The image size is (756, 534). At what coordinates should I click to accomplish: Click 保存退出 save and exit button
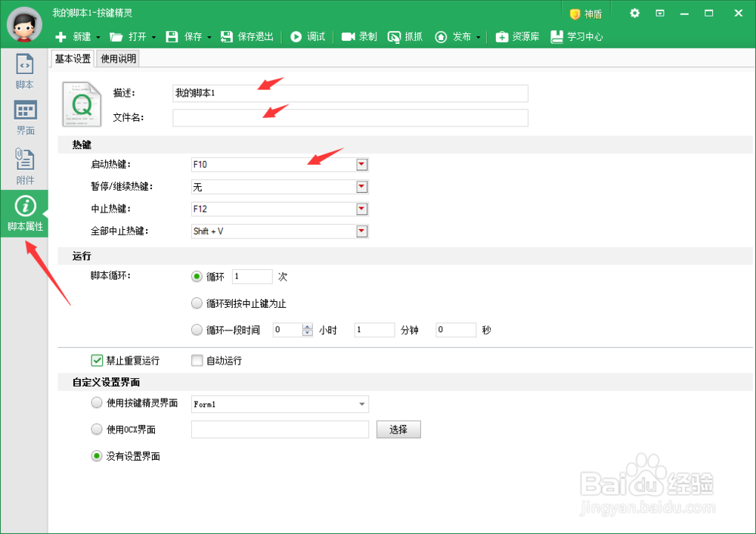click(247, 36)
